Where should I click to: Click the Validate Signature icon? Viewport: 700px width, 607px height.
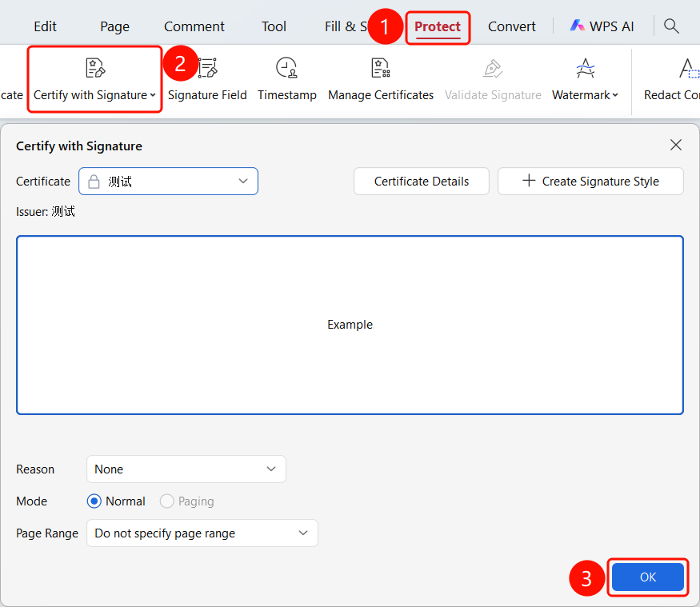493,68
